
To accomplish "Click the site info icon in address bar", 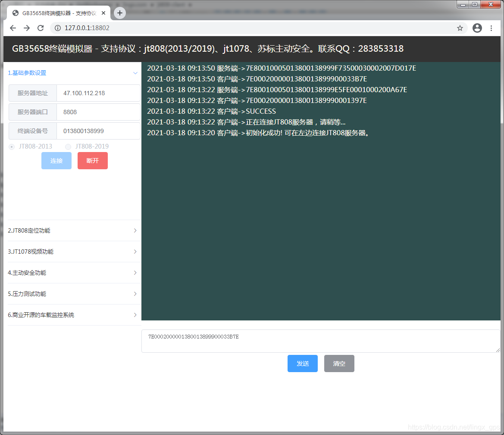I will coord(57,28).
